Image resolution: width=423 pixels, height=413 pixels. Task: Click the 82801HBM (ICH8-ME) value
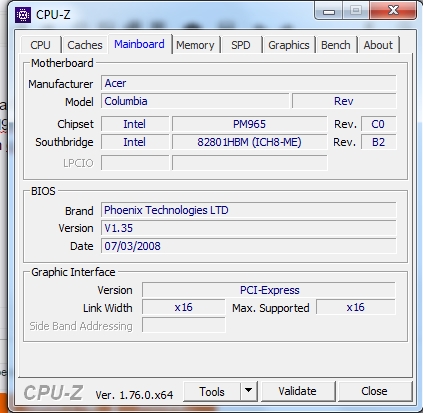[x=250, y=142]
